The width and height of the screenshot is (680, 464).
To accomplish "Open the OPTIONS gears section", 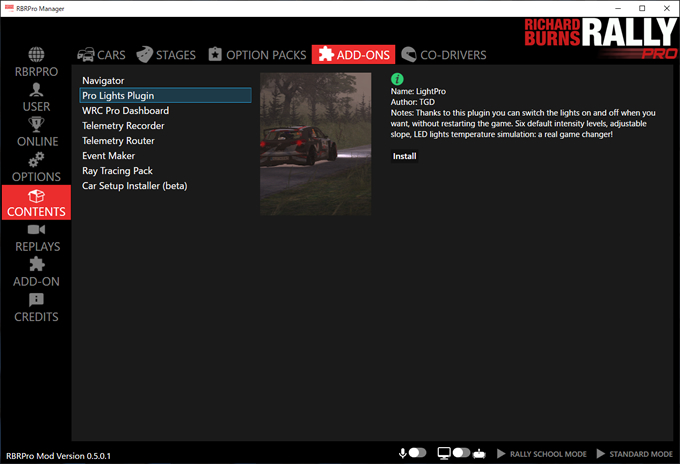I will (36, 167).
